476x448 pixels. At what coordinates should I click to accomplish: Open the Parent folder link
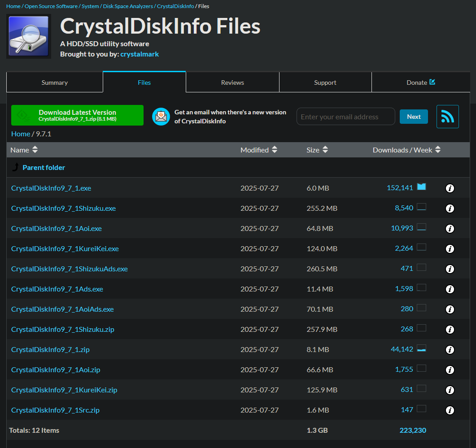(44, 168)
